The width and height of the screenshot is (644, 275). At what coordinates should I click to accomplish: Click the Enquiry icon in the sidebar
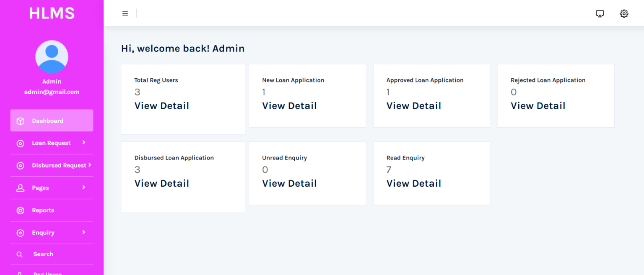20,232
